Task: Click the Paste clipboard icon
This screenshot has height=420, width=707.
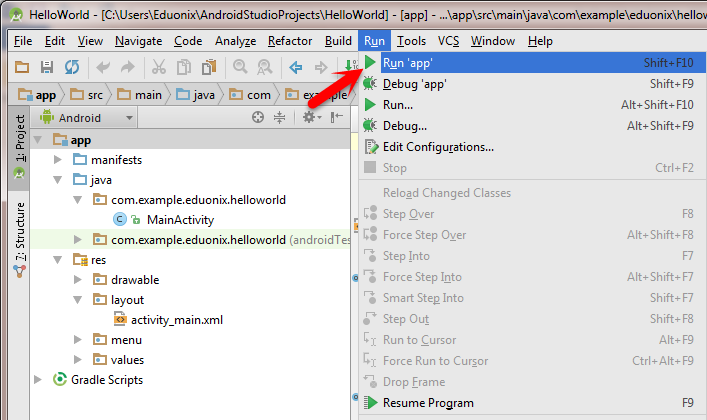Action: pyautogui.click(x=209, y=67)
